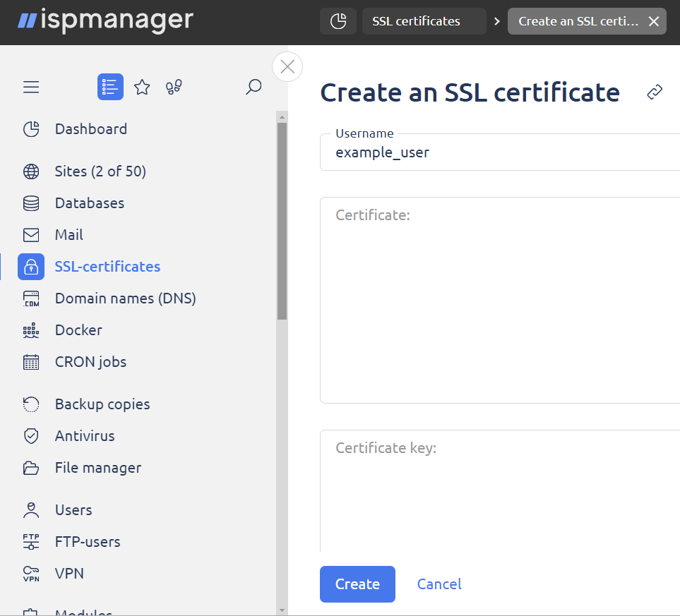Focus the Username field
Screen dimensions: 680x616
[x=500, y=152]
